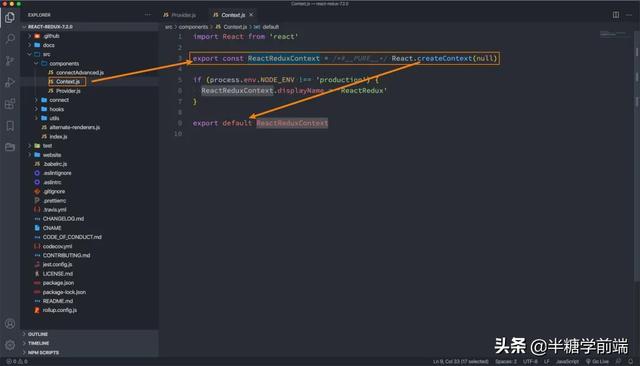Open index.js in src folder

(89, 137)
